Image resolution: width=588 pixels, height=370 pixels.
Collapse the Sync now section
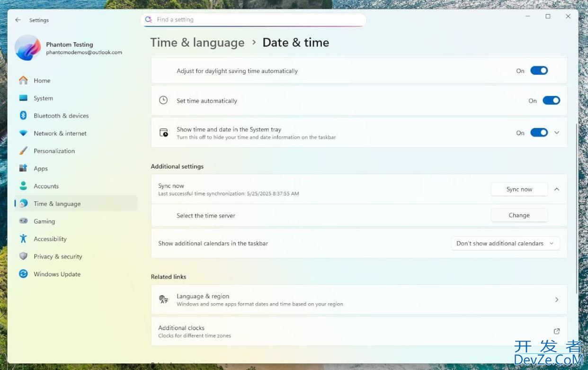tap(557, 189)
